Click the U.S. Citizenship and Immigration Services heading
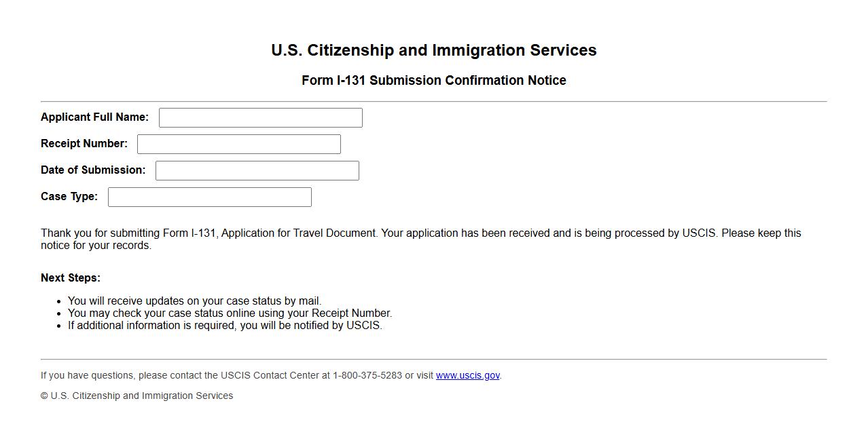Image resolution: width=868 pixels, height=441 pixels. click(433, 50)
